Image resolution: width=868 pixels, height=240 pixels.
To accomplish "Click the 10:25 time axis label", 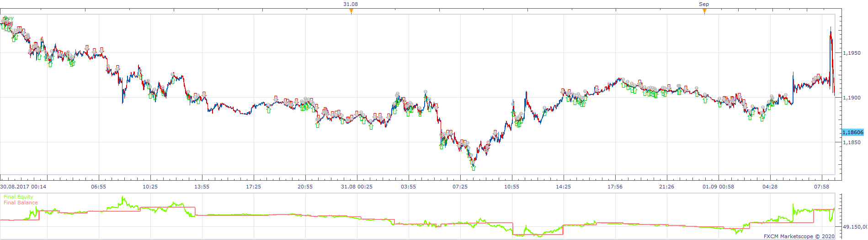I will [150, 187].
